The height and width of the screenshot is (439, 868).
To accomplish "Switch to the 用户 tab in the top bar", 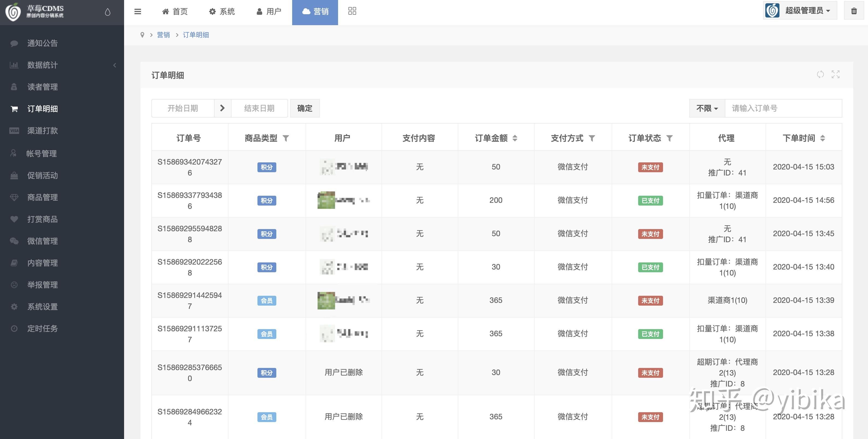I will pos(269,11).
